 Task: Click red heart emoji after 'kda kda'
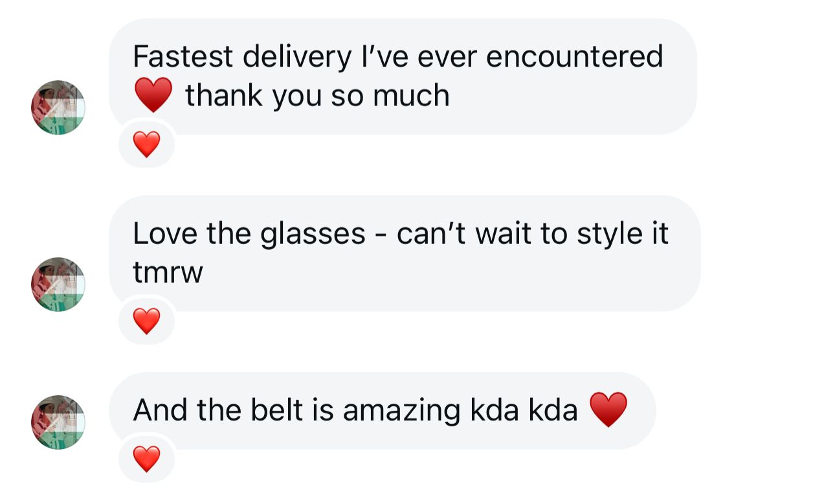608,410
